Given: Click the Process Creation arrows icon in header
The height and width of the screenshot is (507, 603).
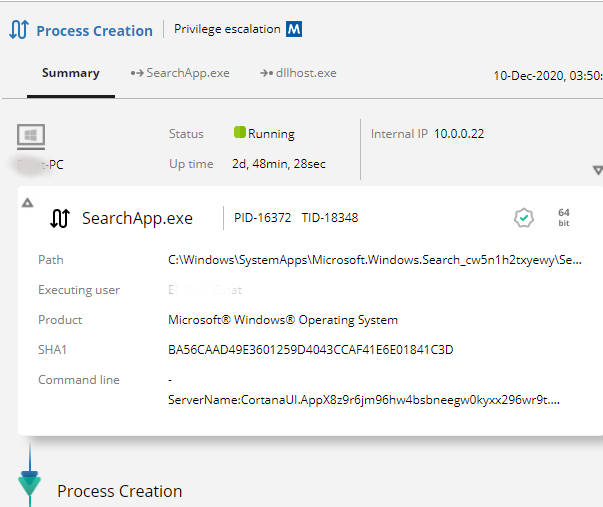Looking at the screenshot, I should [x=18, y=30].
